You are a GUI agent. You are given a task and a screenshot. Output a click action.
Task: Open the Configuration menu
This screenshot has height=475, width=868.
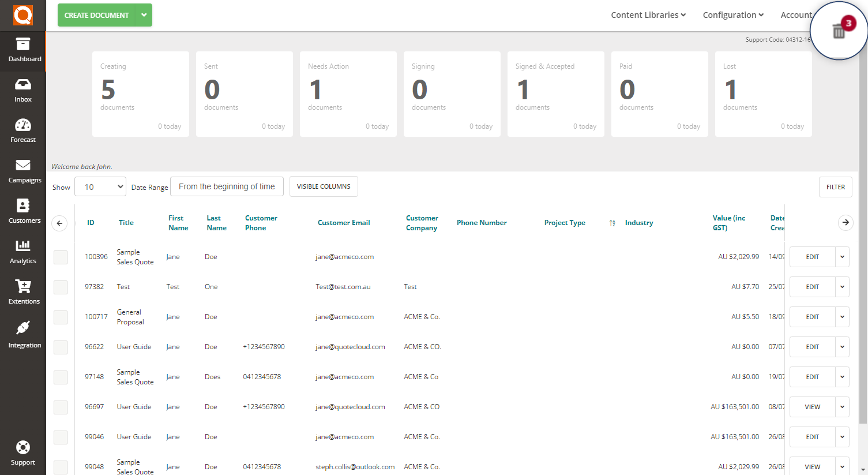[732, 15]
